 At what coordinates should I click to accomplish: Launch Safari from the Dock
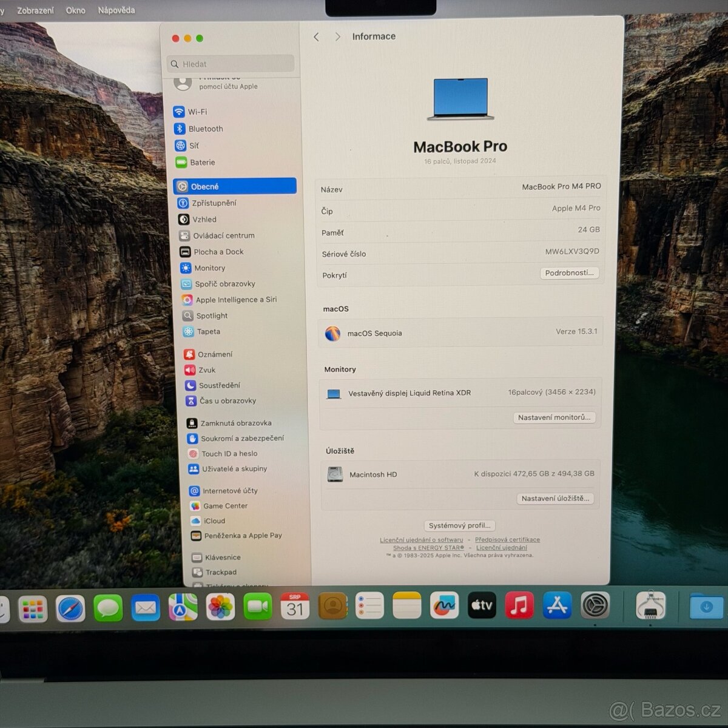point(70,608)
